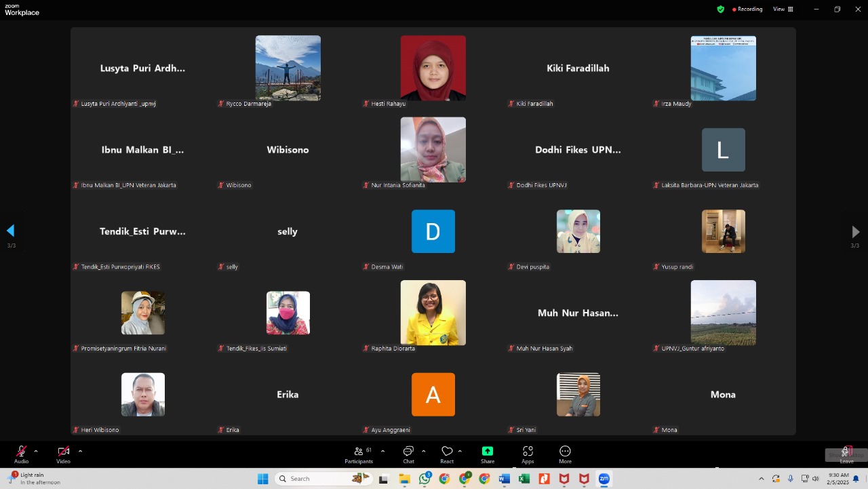Click the More options icon
This screenshot has height=489, width=868.
click(x=565, y=452)
